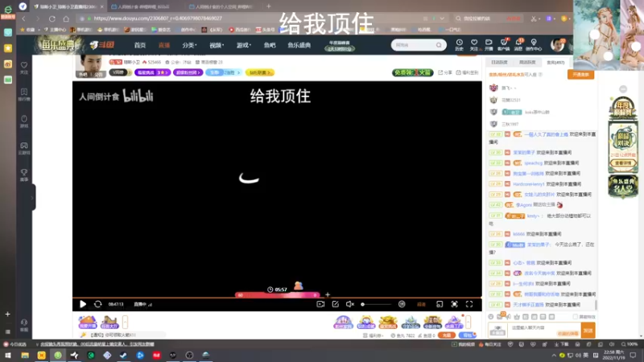Open the Windows Start menu
Screen dimensions: 644x362
(x=8, y=355)
